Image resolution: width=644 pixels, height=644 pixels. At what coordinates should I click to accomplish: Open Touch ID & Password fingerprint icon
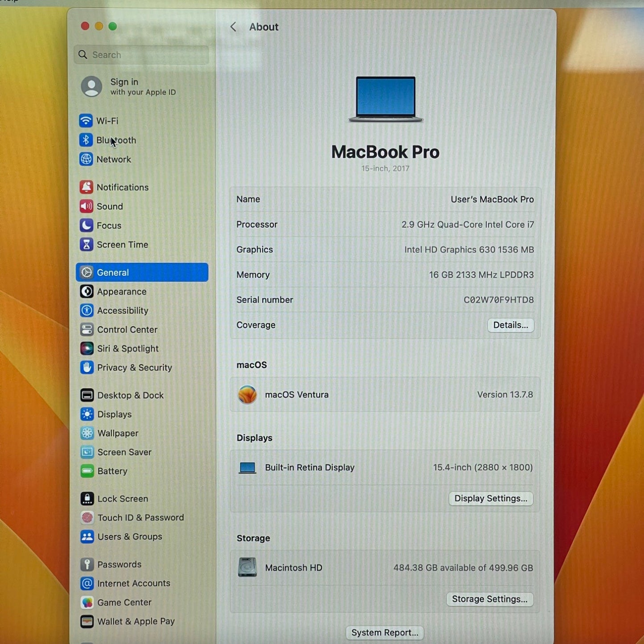click(87, 518)
